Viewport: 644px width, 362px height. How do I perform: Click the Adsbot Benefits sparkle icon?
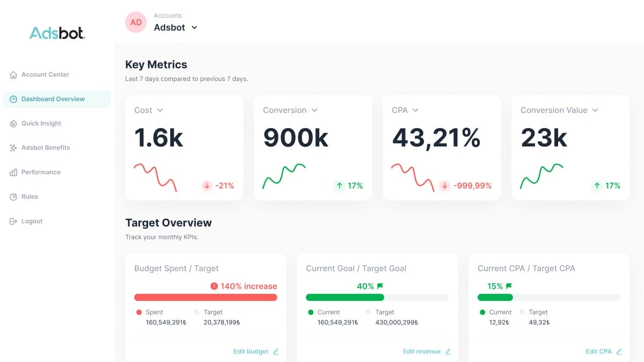[13, 148]
